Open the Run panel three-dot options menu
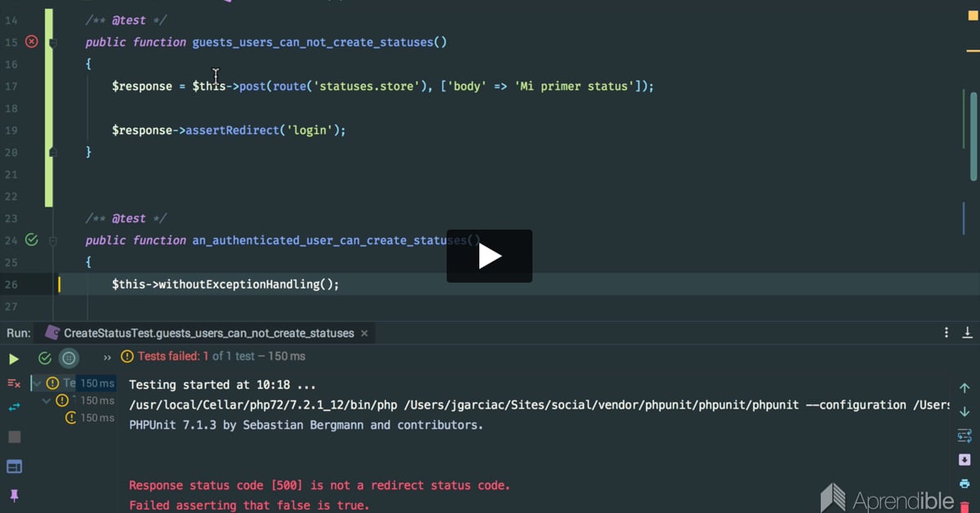The width and height of the screenshot is (980, 513). [x=947, y=332]
